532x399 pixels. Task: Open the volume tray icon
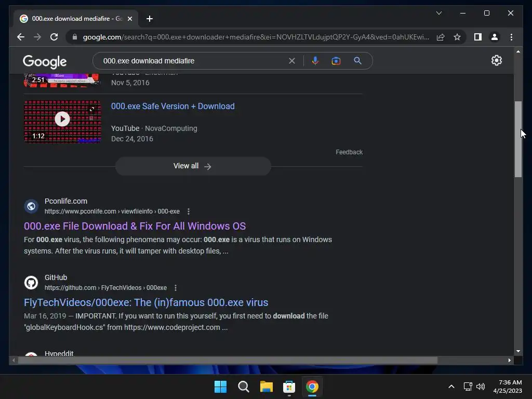click(481, 387)
